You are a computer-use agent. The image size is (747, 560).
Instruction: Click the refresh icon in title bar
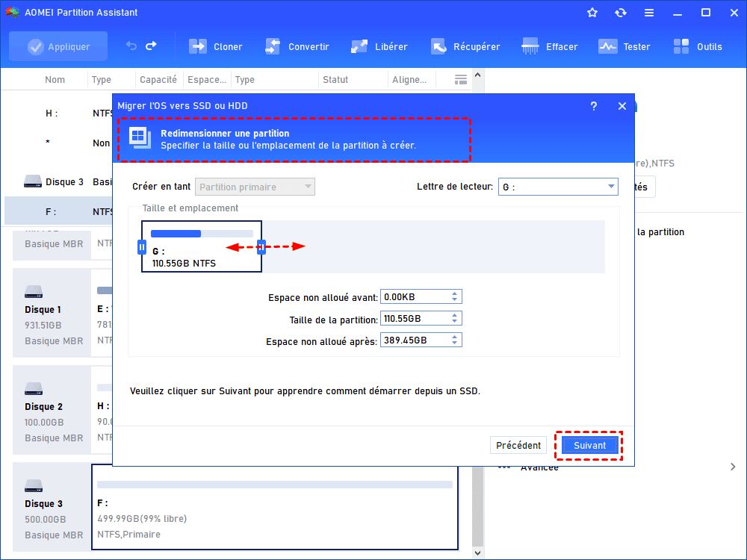(620, 13)
